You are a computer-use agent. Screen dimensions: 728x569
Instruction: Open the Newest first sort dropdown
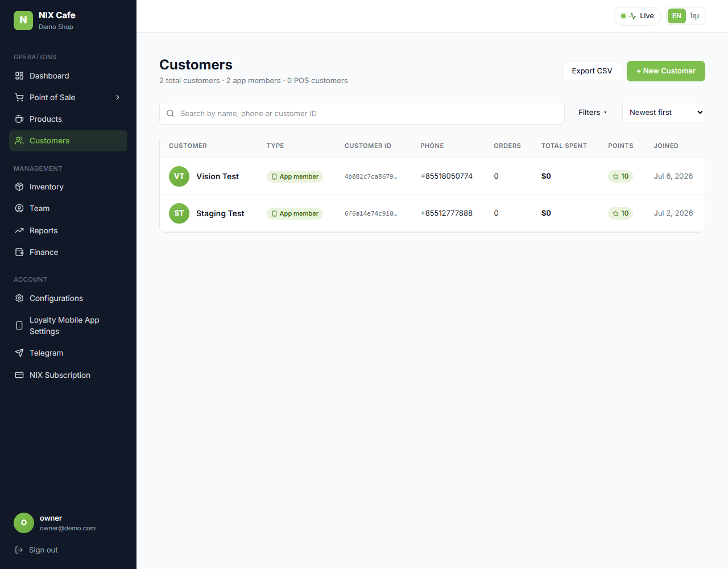[664, 112]
